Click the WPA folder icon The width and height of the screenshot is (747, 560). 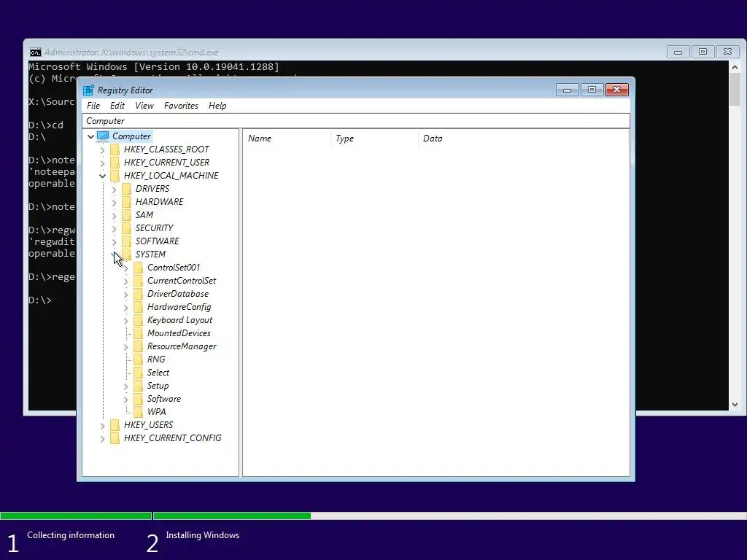click(x=138, y=412)
